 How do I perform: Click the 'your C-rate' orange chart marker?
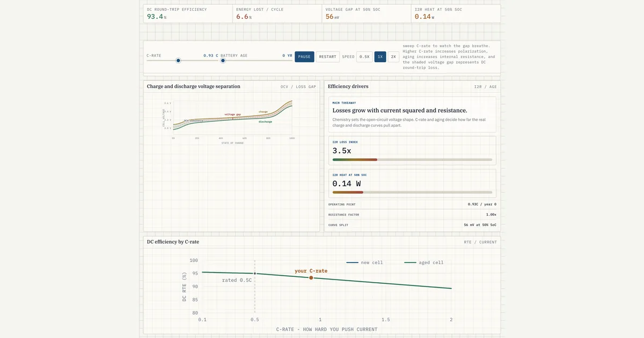coord(311,277)
